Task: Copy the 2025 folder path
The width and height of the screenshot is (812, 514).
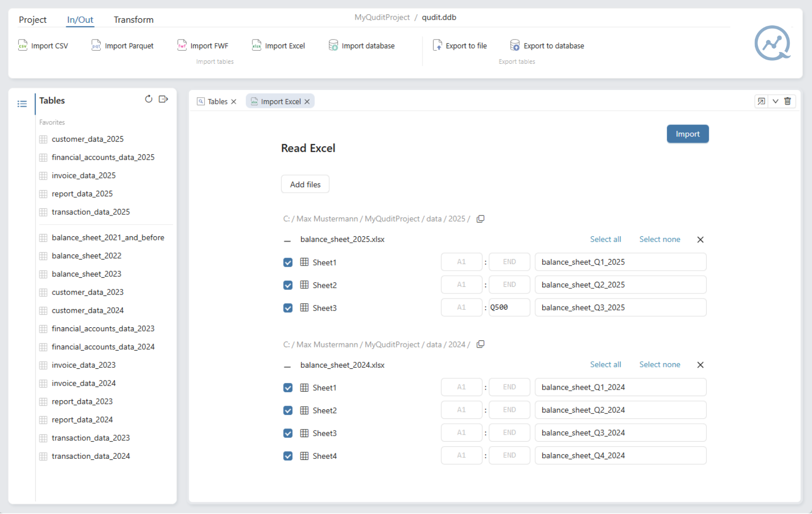Action: click(x=481, y=219)
